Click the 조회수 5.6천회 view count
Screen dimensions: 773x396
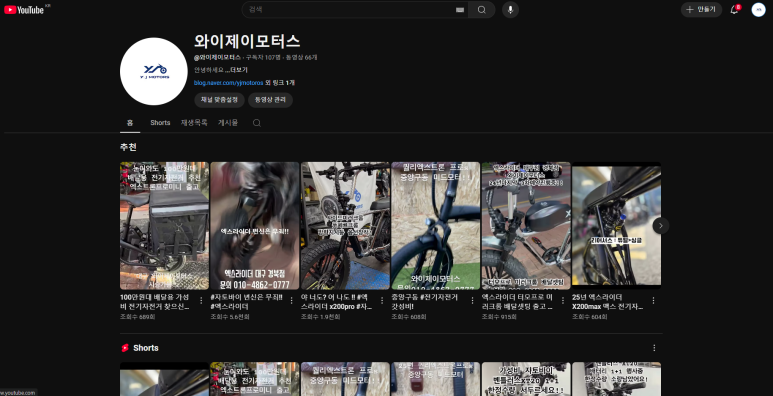click(x=230, y=317)
